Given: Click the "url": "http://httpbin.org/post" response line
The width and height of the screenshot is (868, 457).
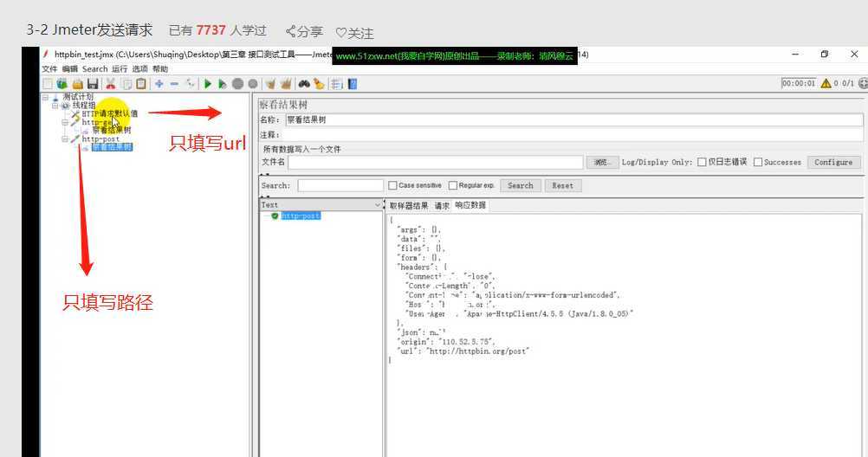Looking at the screenshot, I should pyautogui.click(x=463, y=351).
